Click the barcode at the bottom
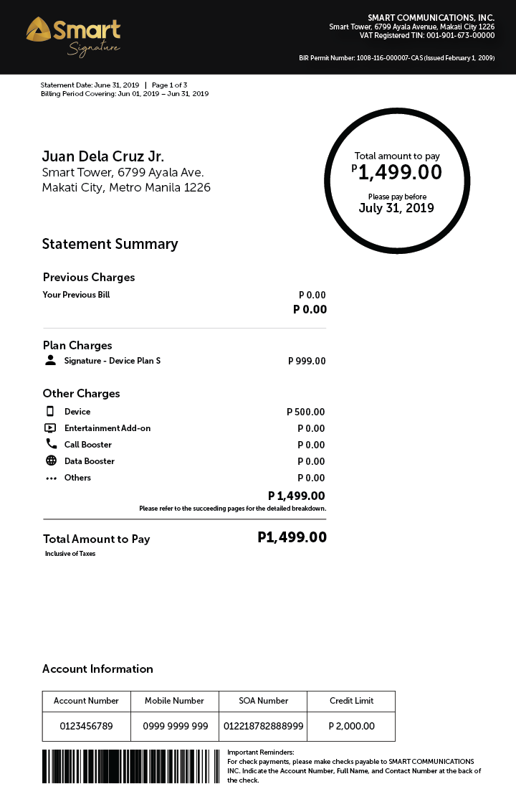516x812 pixels. click(131, 766)
